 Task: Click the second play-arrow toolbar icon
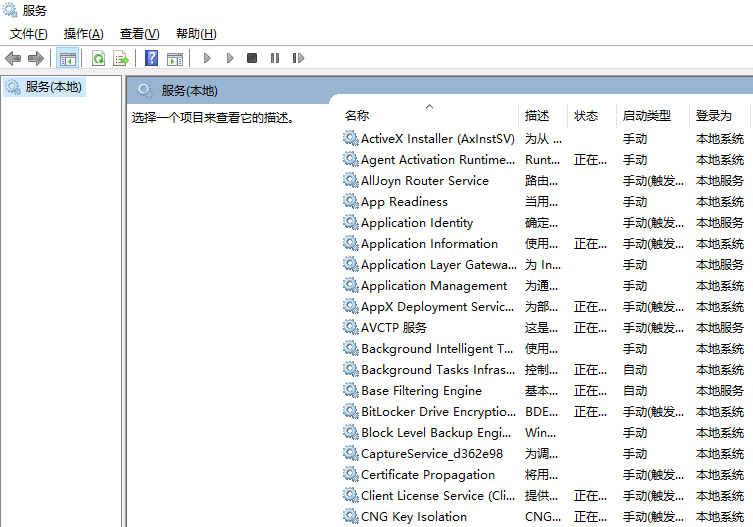point(230,58)
